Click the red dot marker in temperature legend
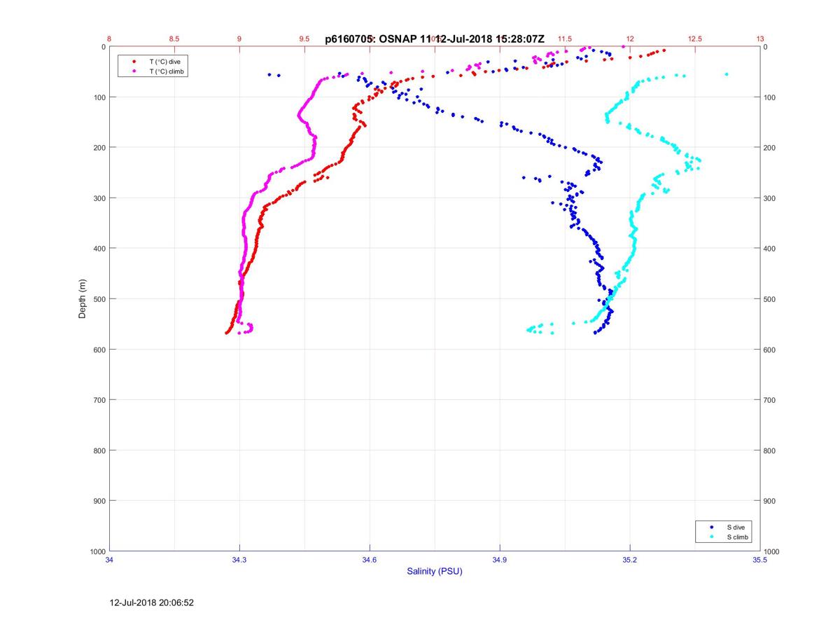The width and height of the screenshot is (840, 620). pos(134,62)
